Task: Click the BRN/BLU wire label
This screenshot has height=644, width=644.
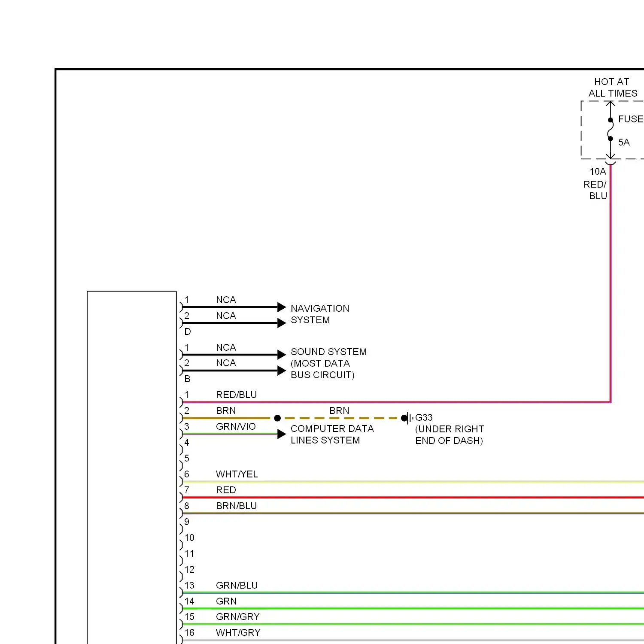Action: (x=237, y=506)
